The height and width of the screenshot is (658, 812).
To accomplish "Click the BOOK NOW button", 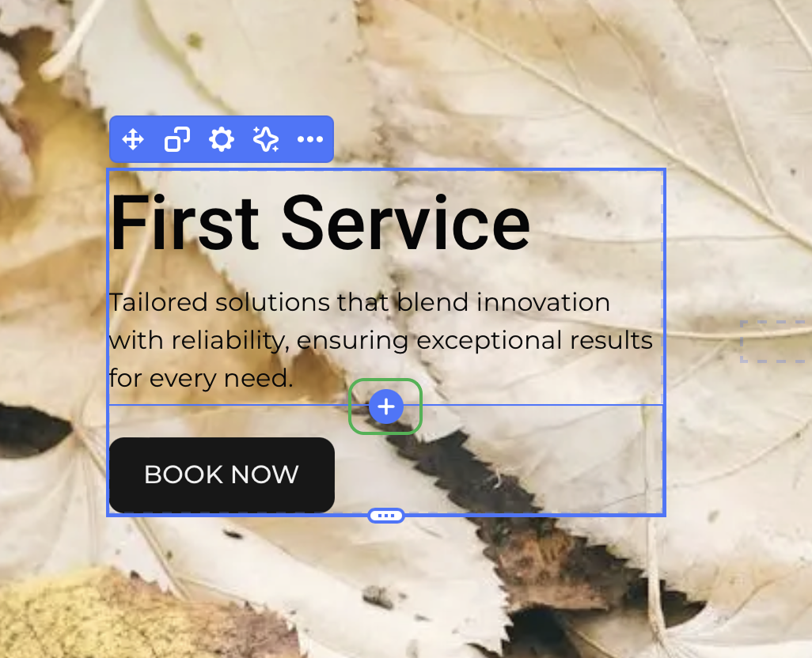I will pyautogui.click(x=222, y=475).
